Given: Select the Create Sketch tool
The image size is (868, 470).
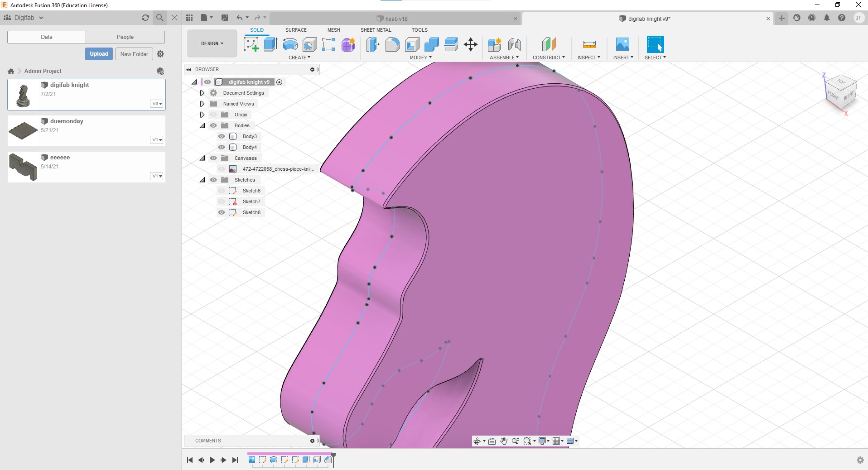Looking at the screenshot, I should (x=251, y=44).
